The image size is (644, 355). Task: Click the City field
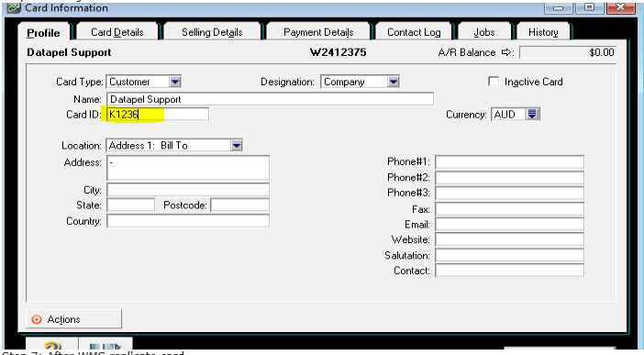pos(188,190)
